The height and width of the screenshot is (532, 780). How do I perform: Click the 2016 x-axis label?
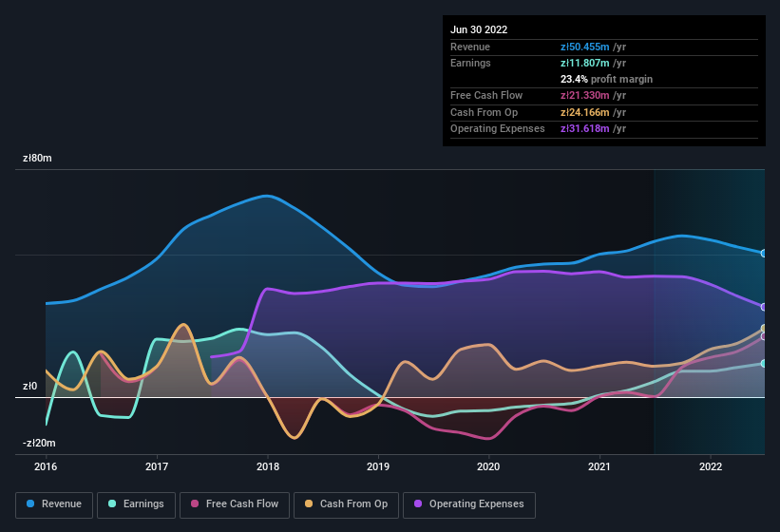[46, 466]
